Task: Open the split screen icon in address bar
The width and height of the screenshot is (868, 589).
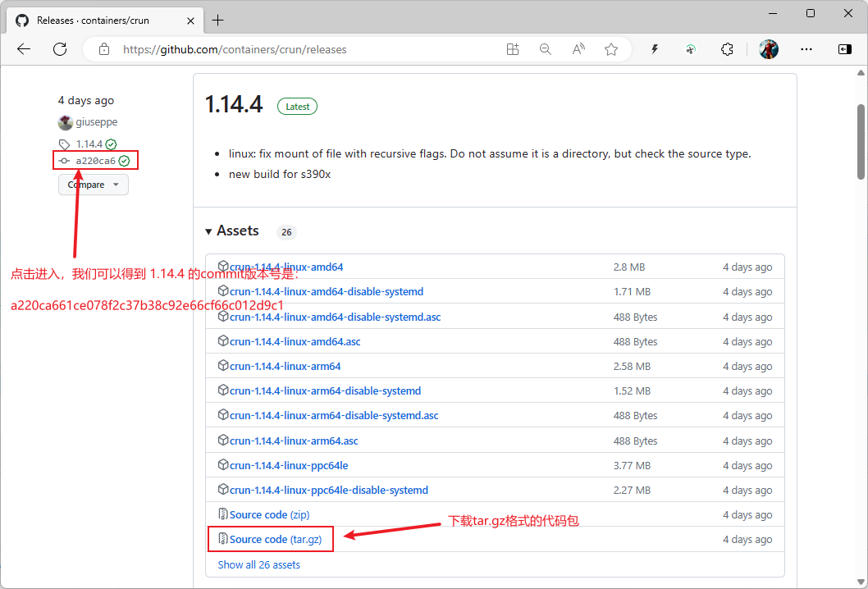Action: (513, 49)
